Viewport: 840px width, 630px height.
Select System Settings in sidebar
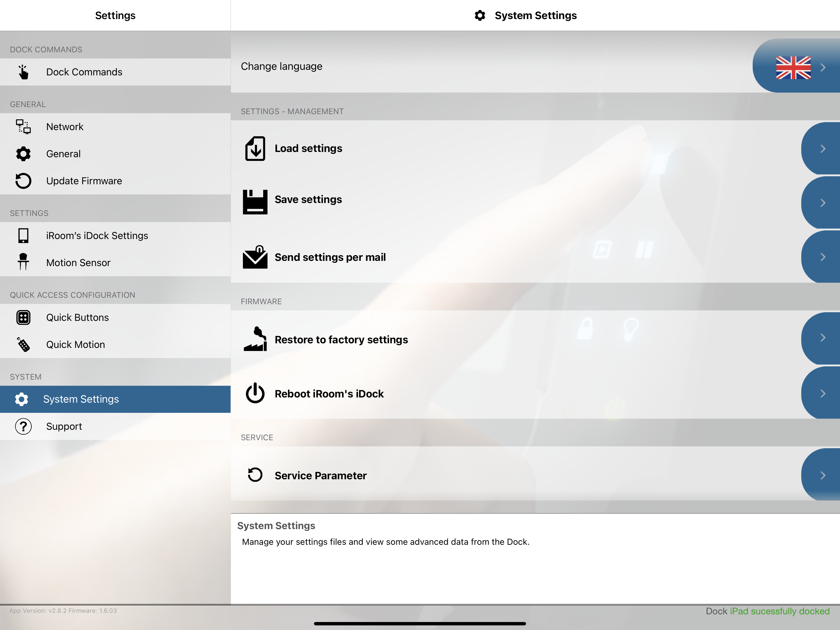pyautogui.click(x=115, y=399)
